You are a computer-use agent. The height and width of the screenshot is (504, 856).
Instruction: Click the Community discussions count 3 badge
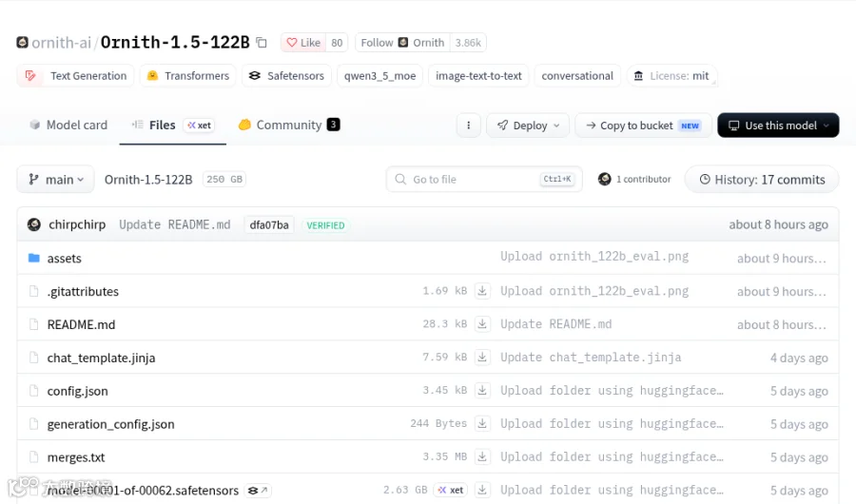334,125
